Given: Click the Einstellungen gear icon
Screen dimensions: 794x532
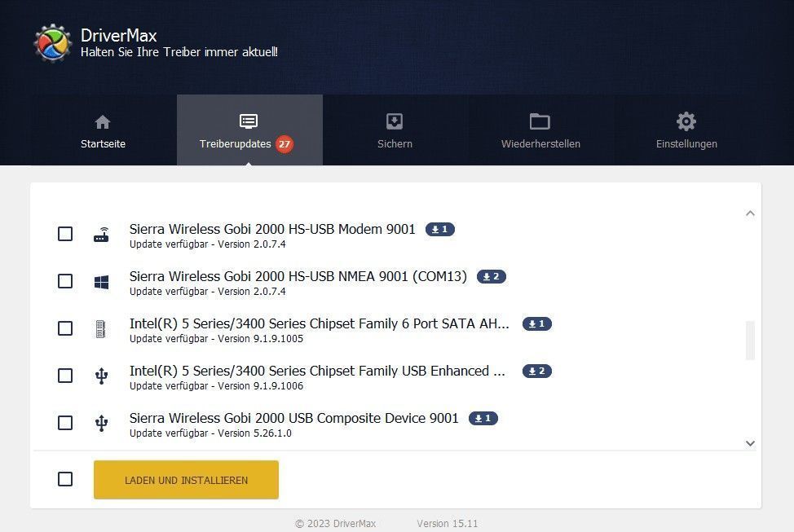Looking at the screenshot, I should 686,121.
